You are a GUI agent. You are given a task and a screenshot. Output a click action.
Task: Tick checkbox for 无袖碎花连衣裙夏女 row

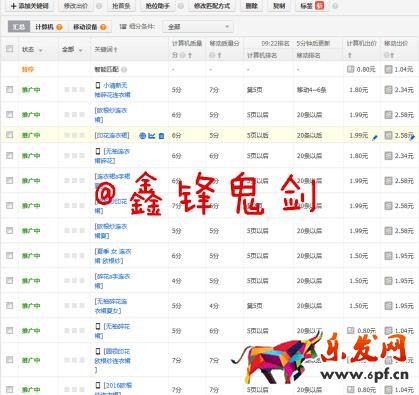tap(10, 305)
